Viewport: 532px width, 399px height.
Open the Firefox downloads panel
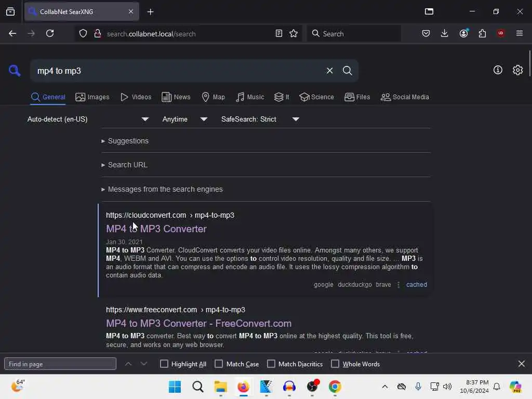[445, 33]
